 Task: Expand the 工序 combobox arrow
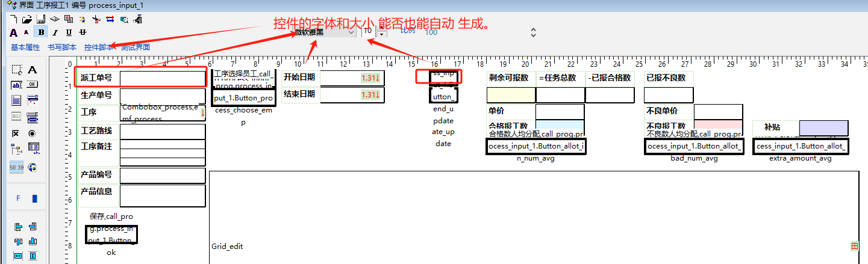click(x=202, y=112)
